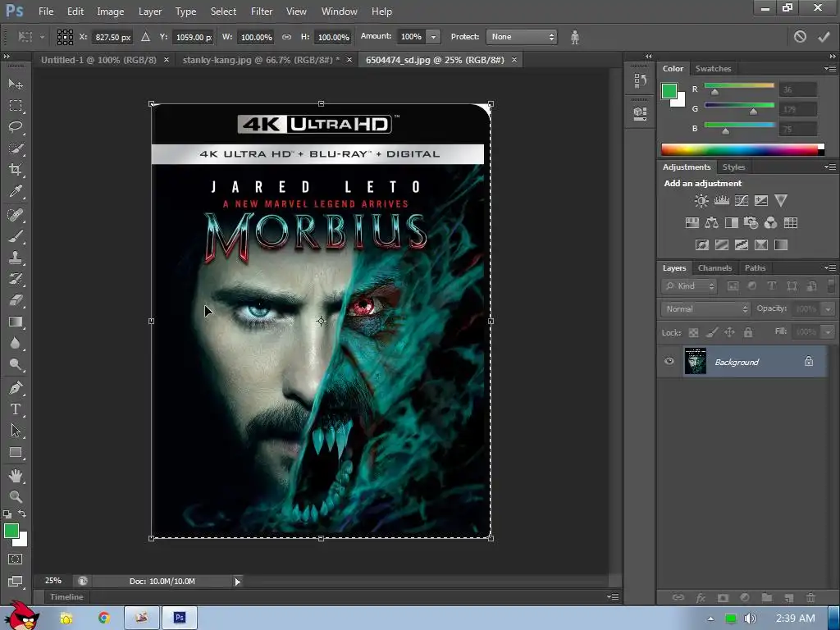Select the Blur tool
840x630 pixels.
(x=16, y=344)
